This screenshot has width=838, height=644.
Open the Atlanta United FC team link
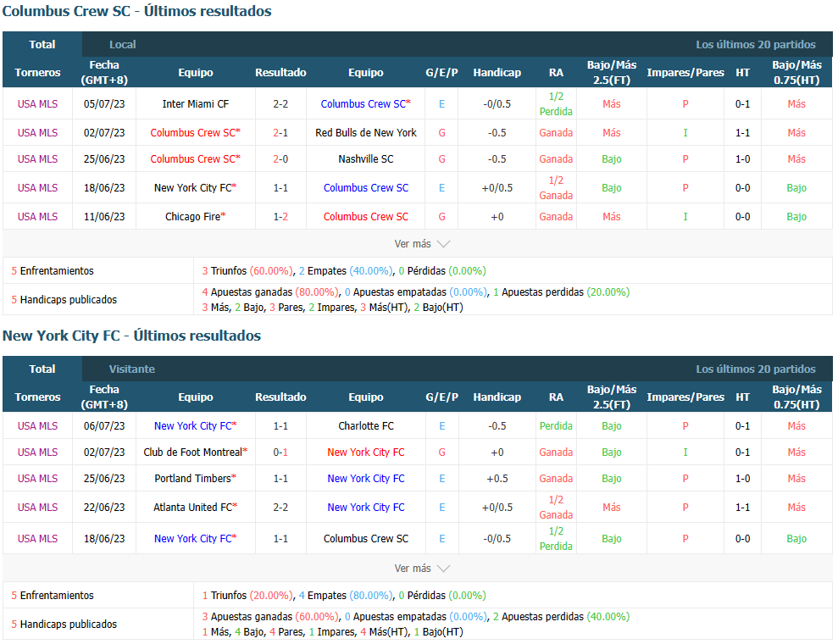[x=193, y=508]
